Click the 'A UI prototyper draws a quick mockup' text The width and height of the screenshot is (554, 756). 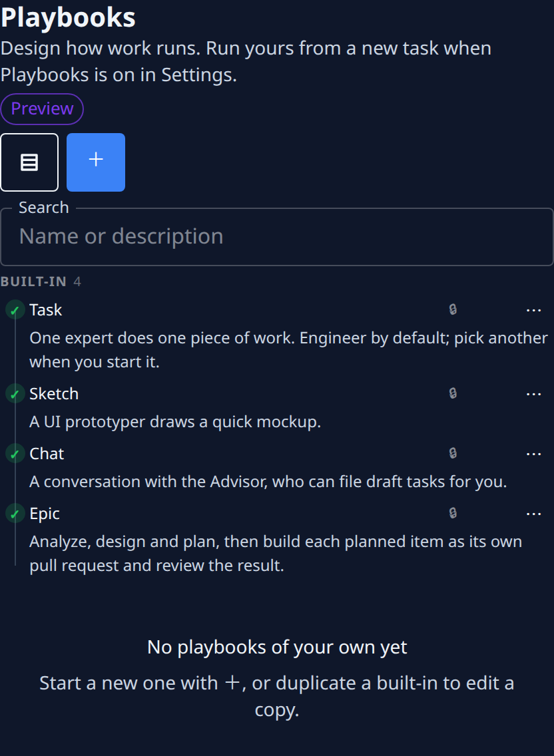click(x=175, y=422)
